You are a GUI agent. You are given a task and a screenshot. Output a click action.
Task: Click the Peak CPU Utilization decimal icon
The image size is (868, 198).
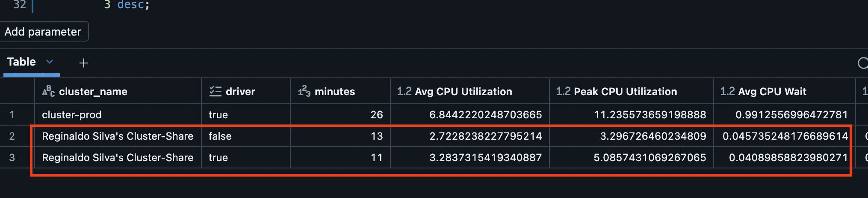pos(563,91)
